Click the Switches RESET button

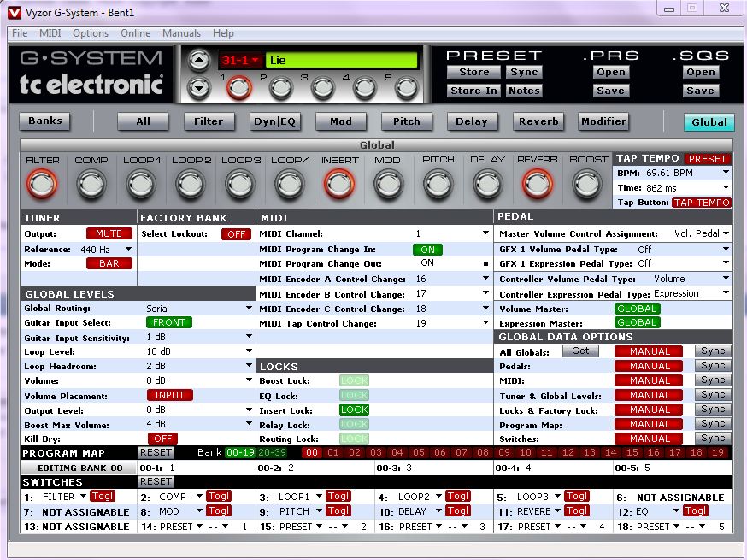click(x=156, y=481)
